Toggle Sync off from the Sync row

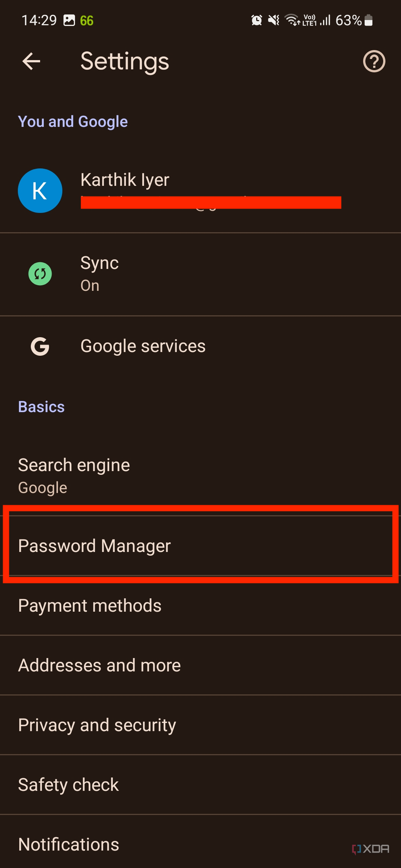point(200,273)
